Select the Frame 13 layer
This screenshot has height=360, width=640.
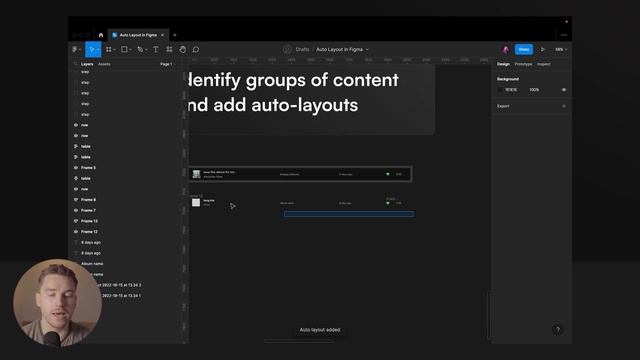89,221
